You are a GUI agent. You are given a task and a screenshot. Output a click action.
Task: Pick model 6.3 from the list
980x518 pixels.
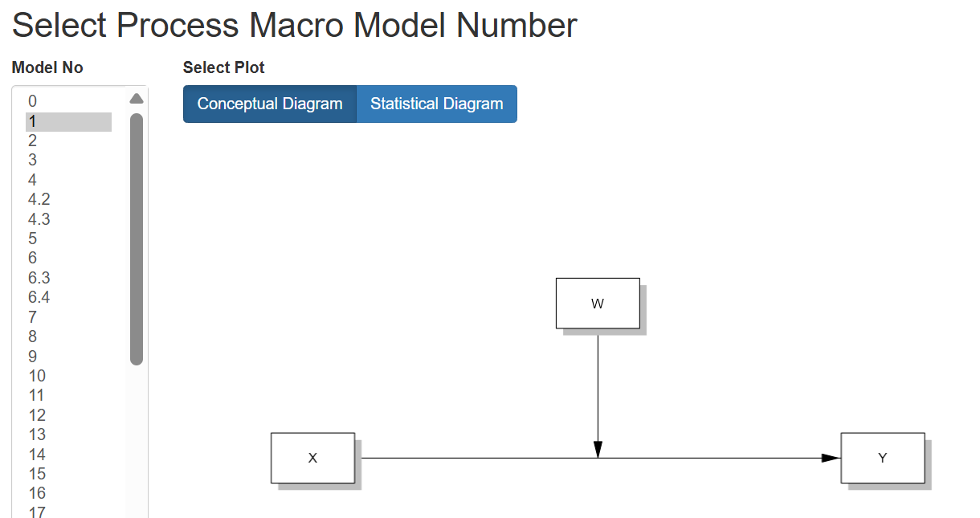click(x=39, y=278)
